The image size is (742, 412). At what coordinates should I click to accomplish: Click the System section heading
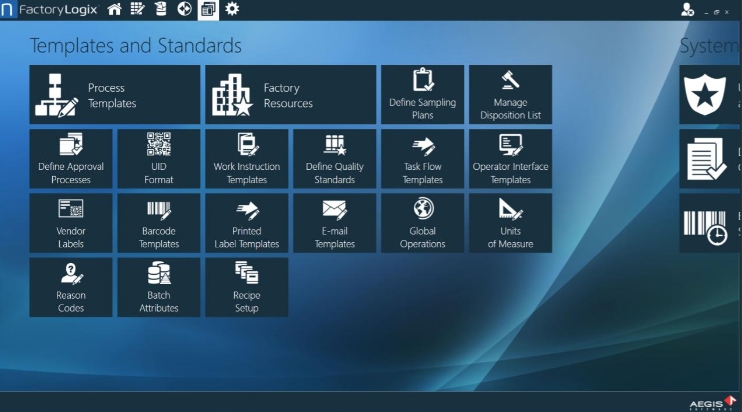point(710,46)
